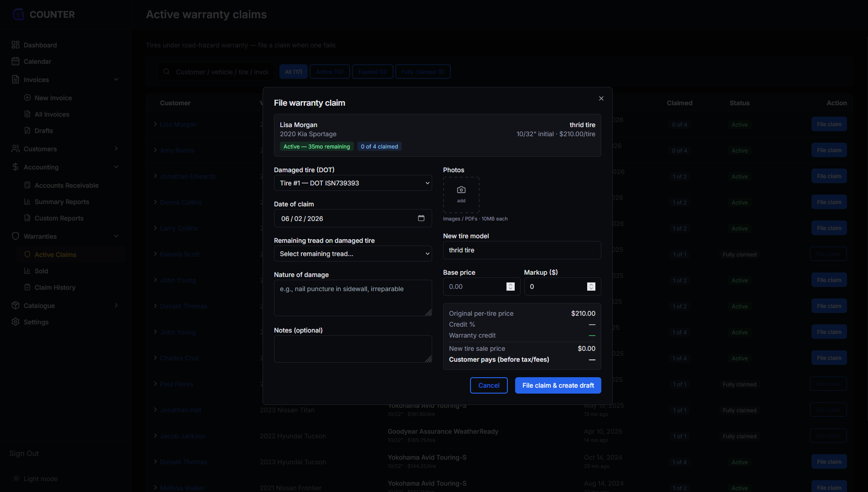
Task: Toggle Light mode in sidebar
Action: click(x=35, y=478)
